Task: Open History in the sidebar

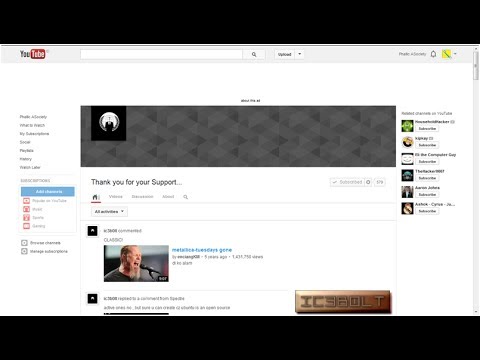Action: (26, 159)
